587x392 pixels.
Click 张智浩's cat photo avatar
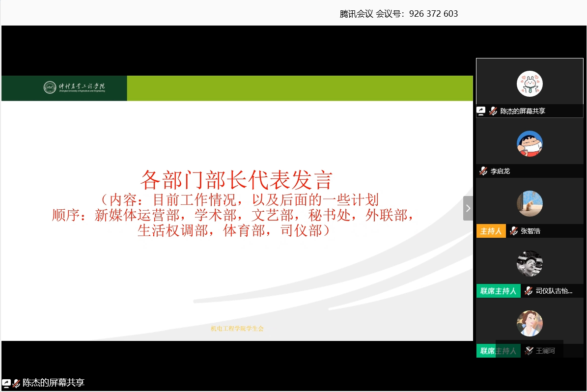[x=530, y=203]
